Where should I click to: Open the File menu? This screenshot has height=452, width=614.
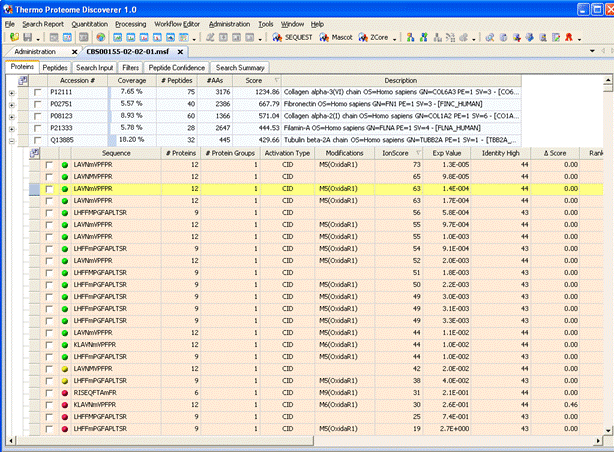[x=10, y=24]
